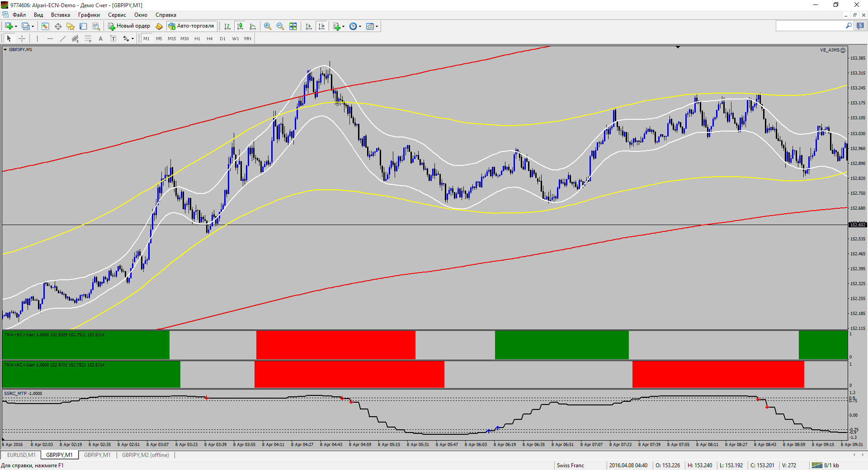Select the M30 timeframe button
The width and height of the screenshot is (868, 470).
184,38
